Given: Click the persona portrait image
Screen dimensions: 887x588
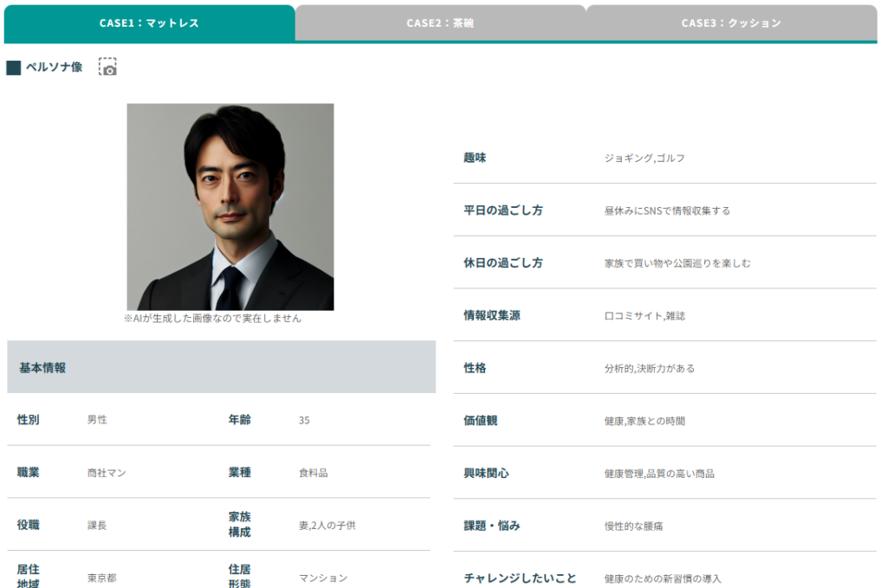Looking at the screenshot, I should pyautogui.click(x=230, y=207).
